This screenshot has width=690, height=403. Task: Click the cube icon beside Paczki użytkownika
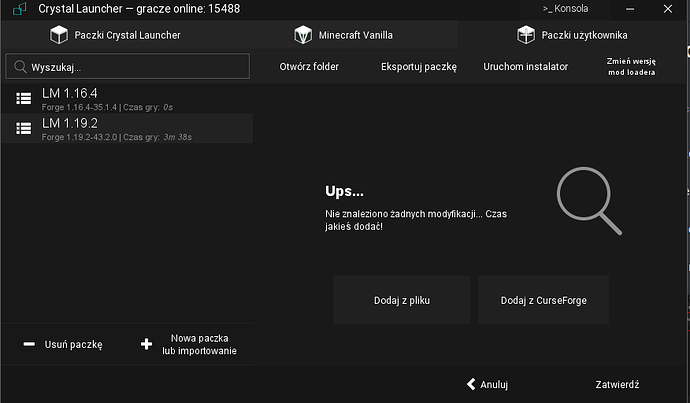525,35
